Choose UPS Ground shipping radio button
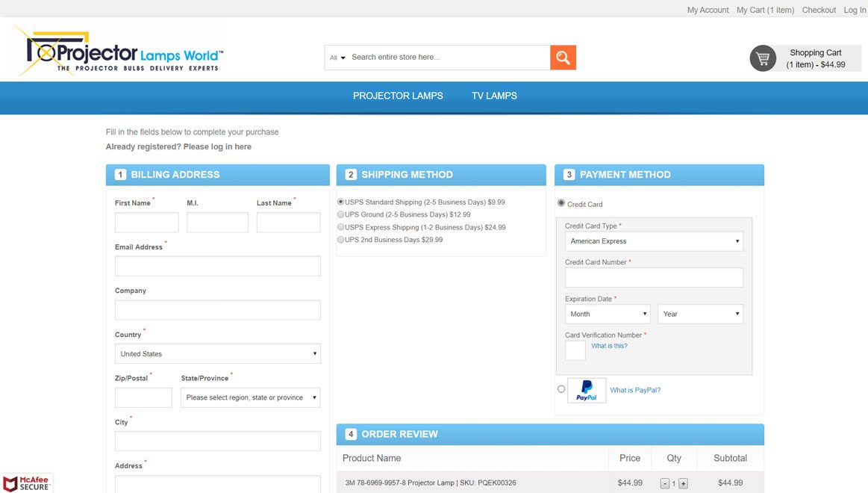This screenshot has width=868, height=493. point(341,214)
